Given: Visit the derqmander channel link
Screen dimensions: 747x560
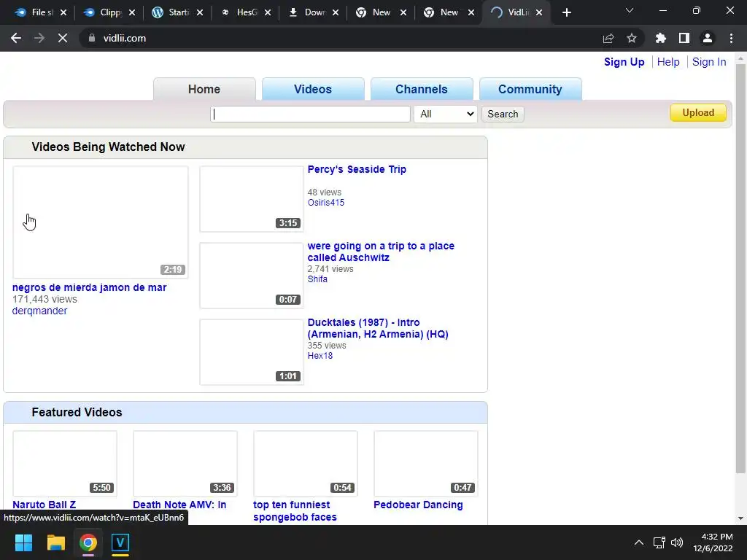Looking at the screenshot, I should click(39, 311).
